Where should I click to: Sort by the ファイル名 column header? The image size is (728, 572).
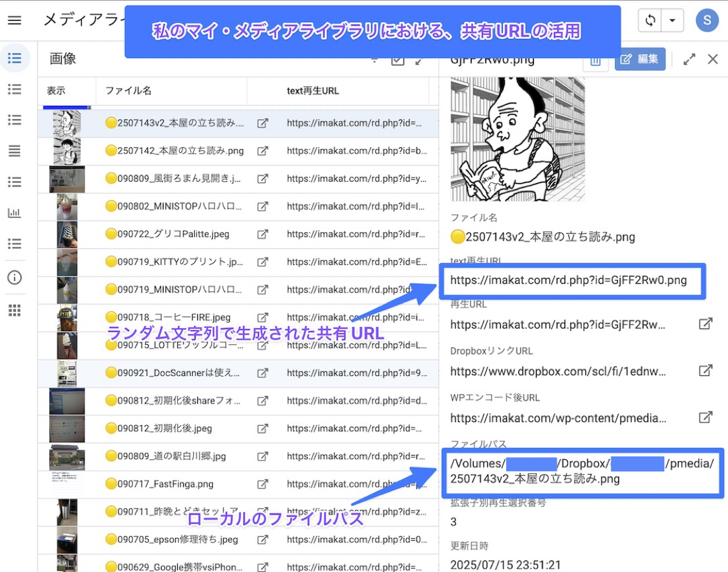tap(128, 91)
